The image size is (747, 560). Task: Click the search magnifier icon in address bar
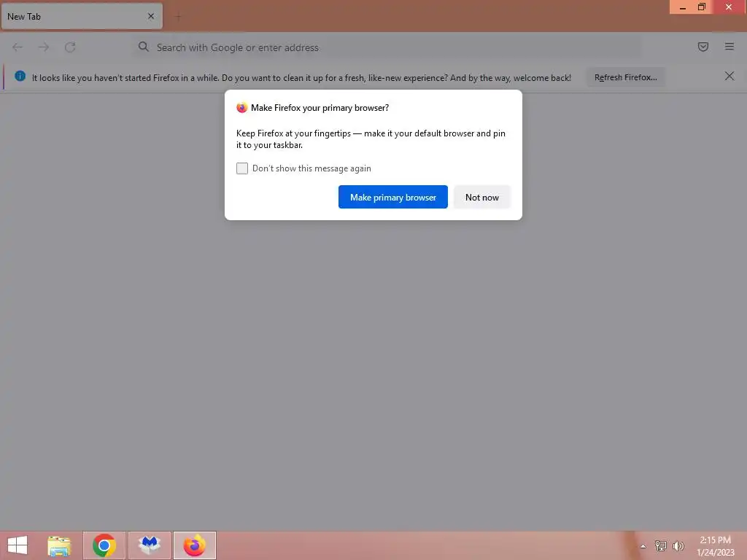[144, 47]
